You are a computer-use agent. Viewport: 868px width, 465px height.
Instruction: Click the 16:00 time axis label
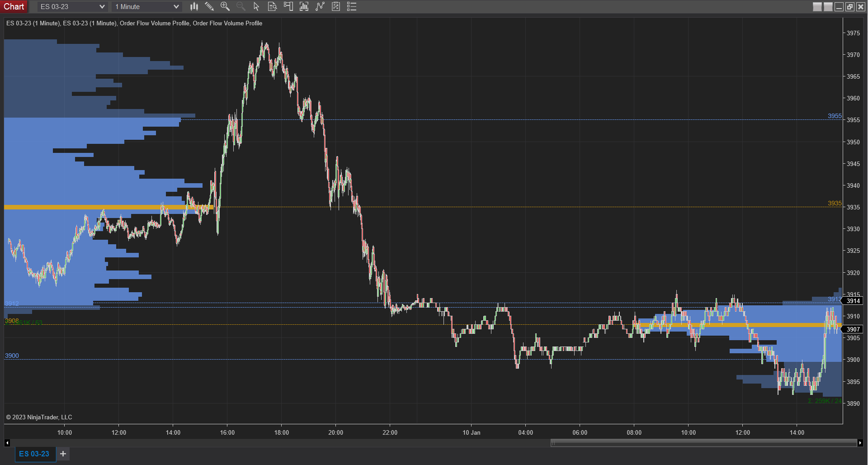(x=227, y=432)
